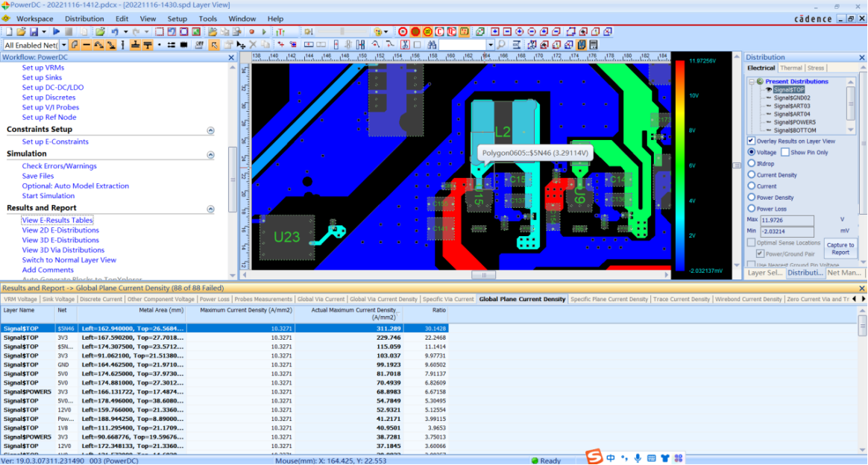Toggle the shape display quarter-pipe icon

tap(74, 45)
